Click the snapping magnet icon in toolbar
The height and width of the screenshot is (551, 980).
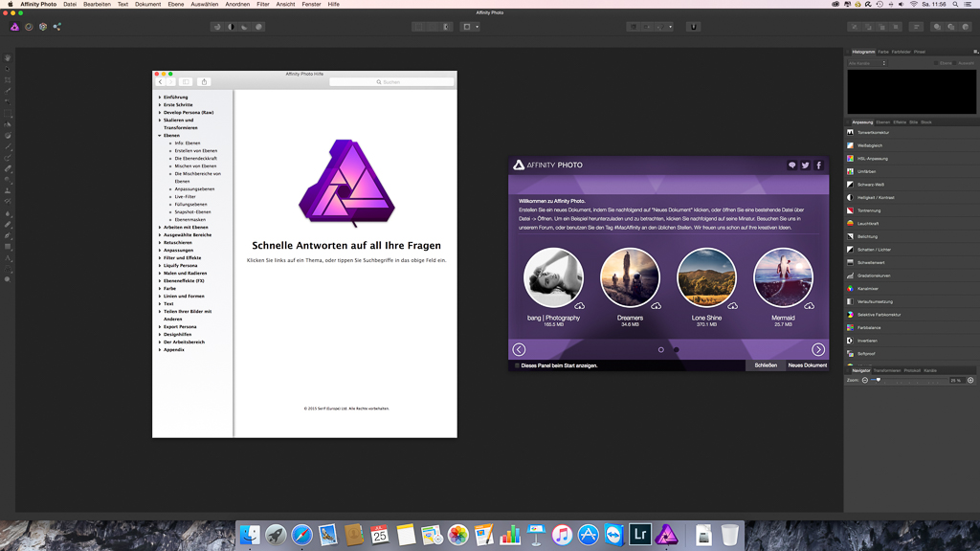point(693,27)
